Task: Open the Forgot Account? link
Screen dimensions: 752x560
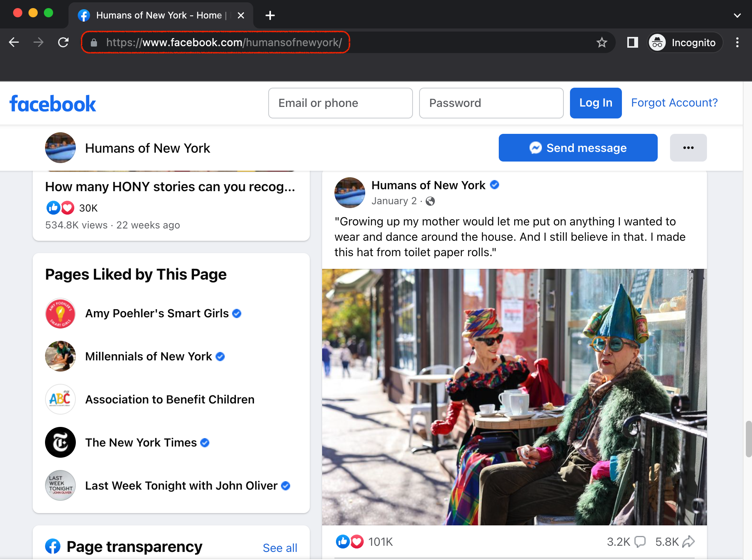Action: pyautogui.click(x=673, y=103)
